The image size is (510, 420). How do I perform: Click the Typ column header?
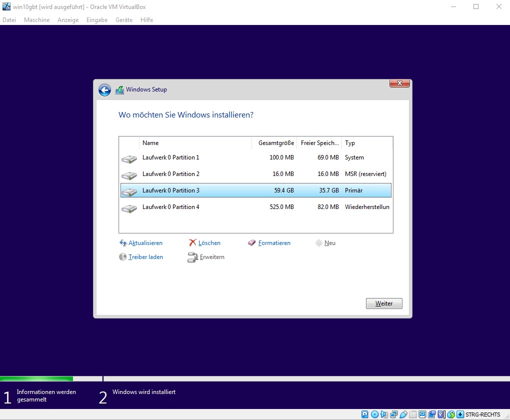(x=367, y=143)
